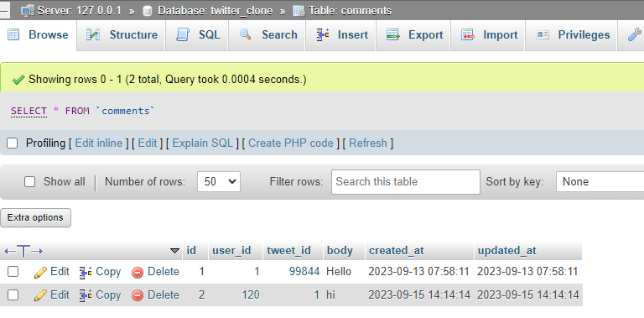
Task: Click the Database twitter_clone breadcrumb icon
Action: pos(148,11)
